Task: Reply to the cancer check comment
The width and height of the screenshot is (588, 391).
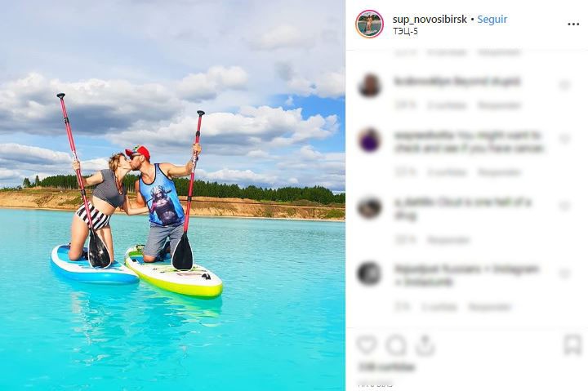Action: tap(500, 172)
